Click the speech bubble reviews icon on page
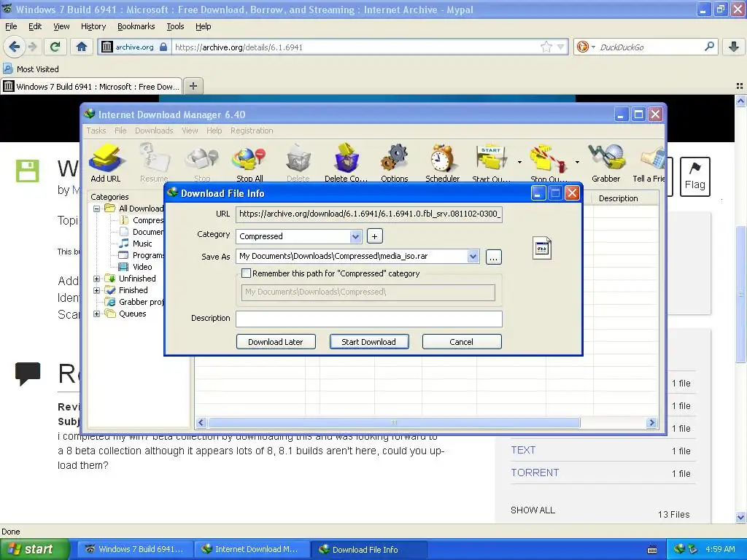 (28, 373)
